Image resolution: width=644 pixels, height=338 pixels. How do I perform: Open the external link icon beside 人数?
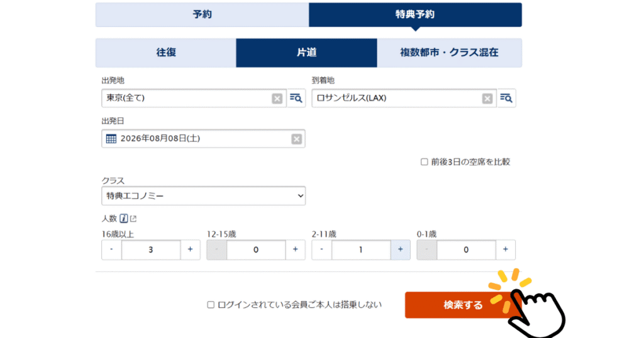click(133, 219)
